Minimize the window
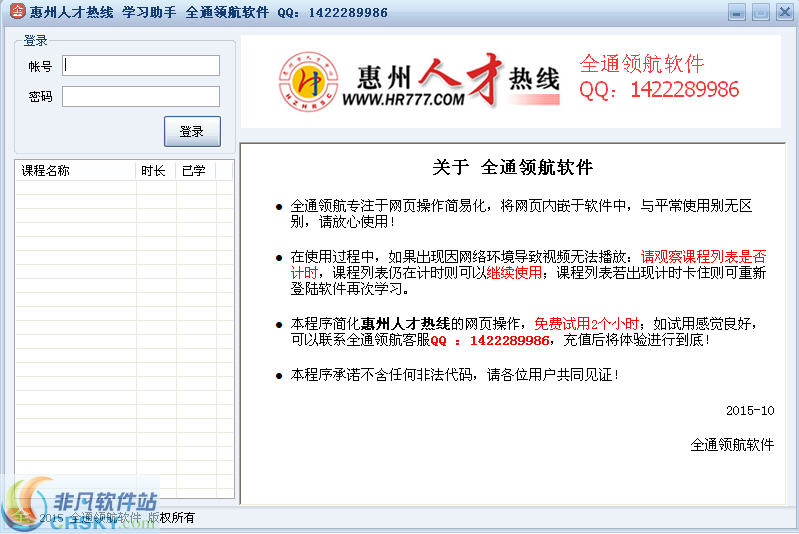The height and width of the screenshot is (534, 799). [x=737, y=12]
